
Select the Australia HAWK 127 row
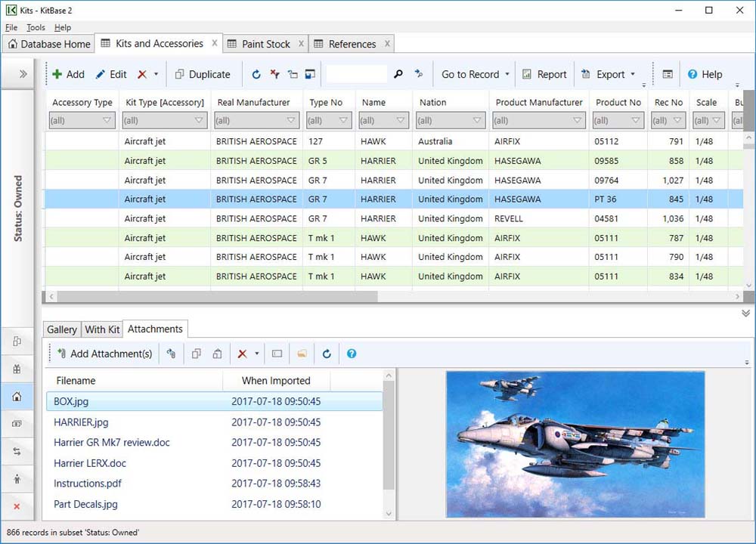point(394,141)
